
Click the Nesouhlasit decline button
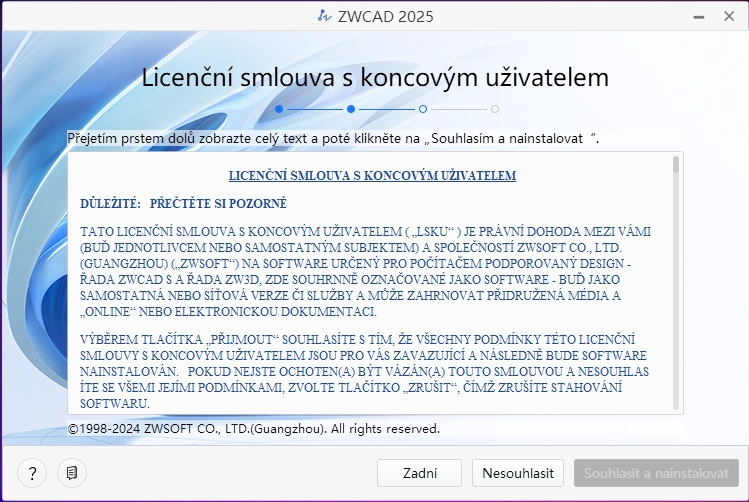518,472
